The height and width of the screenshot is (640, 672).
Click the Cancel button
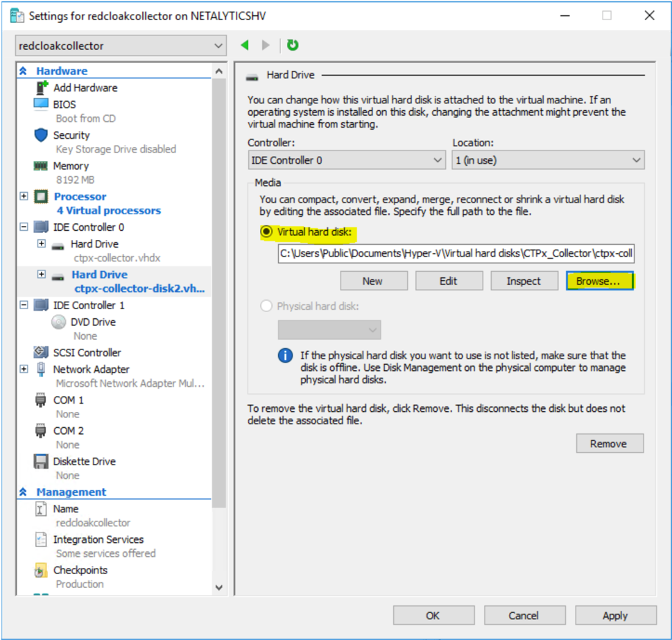coord(524,616)
